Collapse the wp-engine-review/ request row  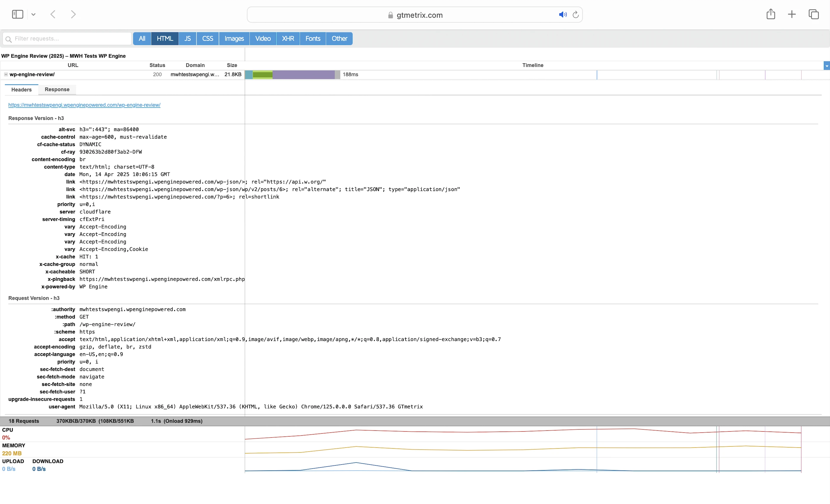coord(6,75)
